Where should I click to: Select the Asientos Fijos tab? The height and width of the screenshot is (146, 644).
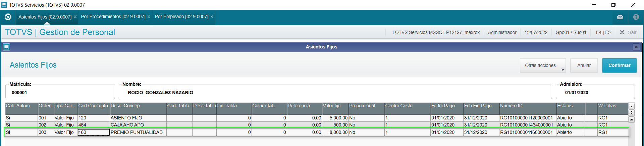point(45,17)
